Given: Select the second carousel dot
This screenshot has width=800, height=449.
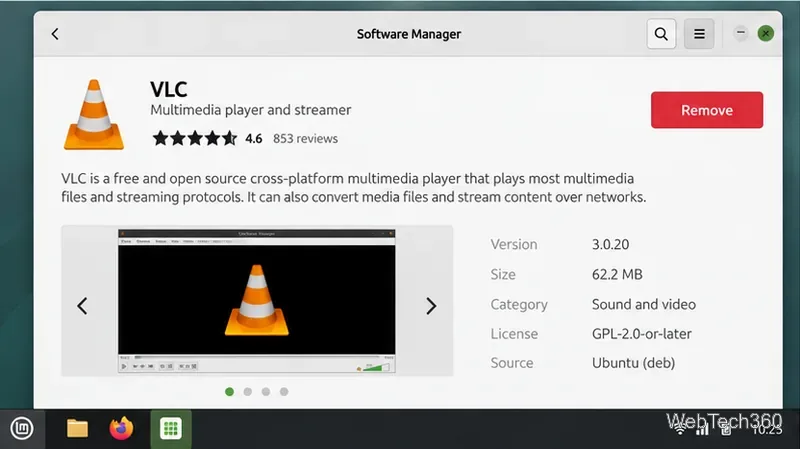Looking at the screenshot, I should [248, 392].
